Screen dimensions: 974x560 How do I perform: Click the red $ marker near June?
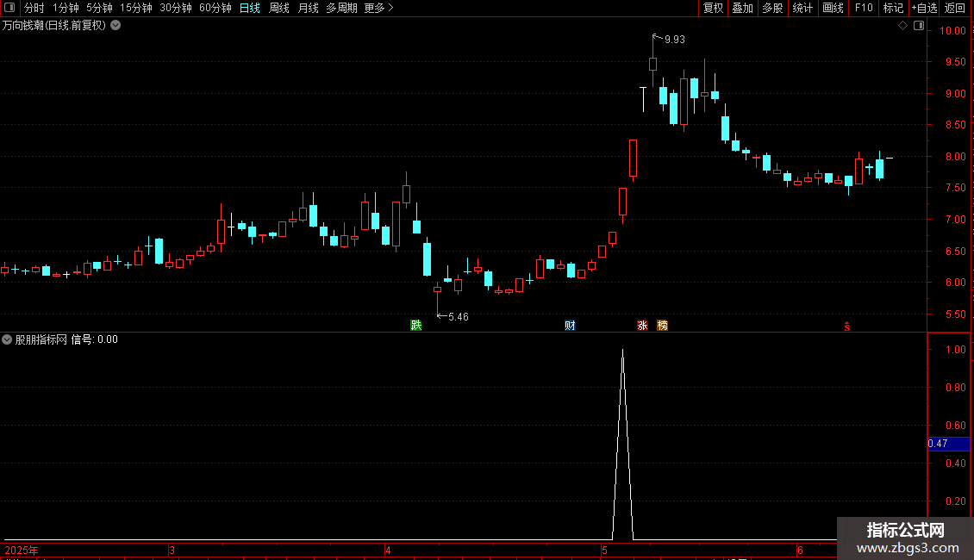point(847,327)
